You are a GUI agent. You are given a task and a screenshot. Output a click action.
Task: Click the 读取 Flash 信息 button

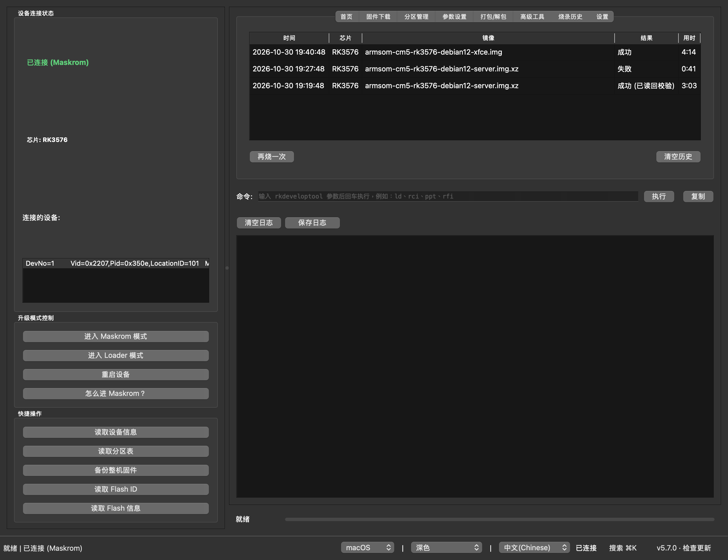116,508
